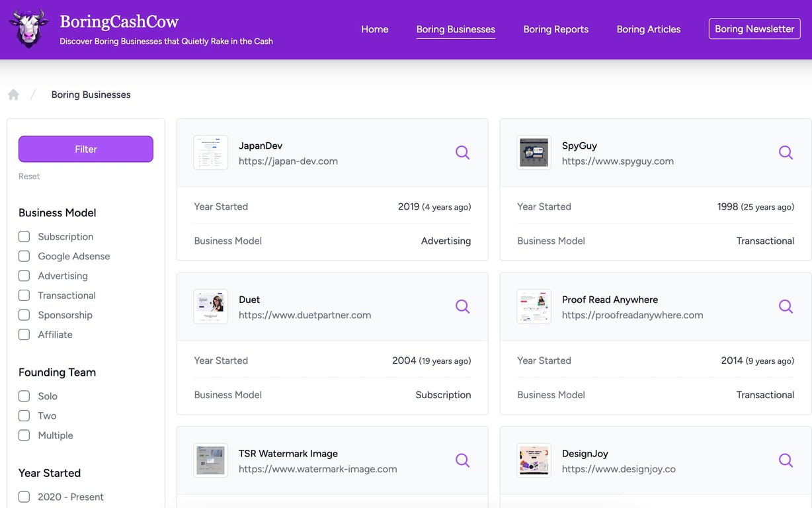Click the Reset filters link
The height and width of the screenshot is (508, 812).
(29, 177)
